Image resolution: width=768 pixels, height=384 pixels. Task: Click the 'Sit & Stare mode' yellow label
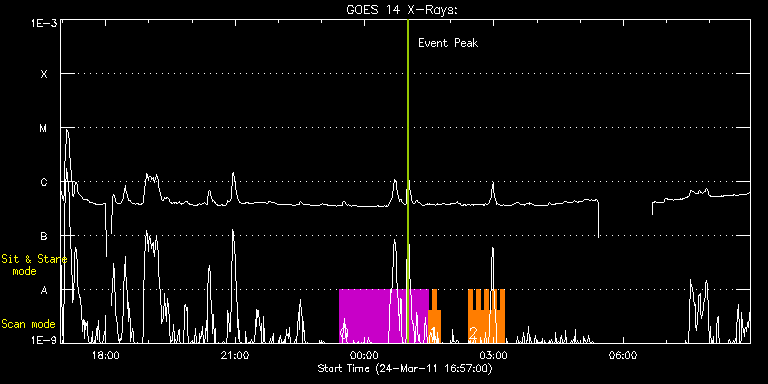pyautogui.click(x=34, y=264)
